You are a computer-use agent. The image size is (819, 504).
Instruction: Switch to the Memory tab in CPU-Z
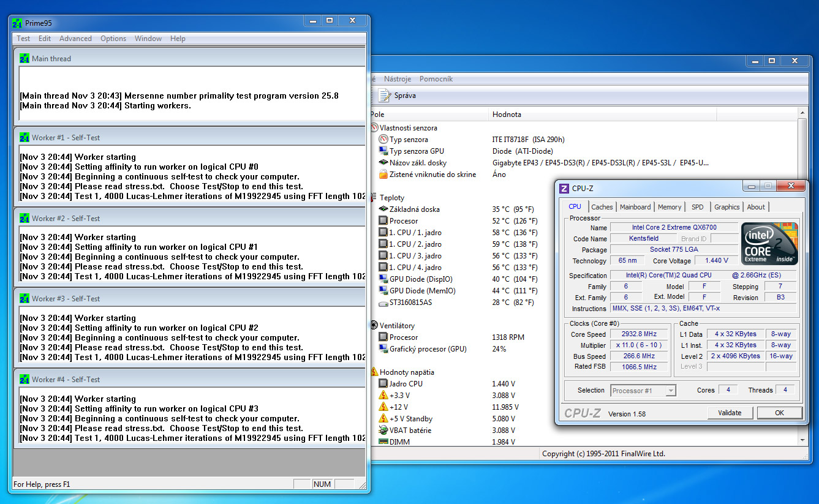pos(669,207)
